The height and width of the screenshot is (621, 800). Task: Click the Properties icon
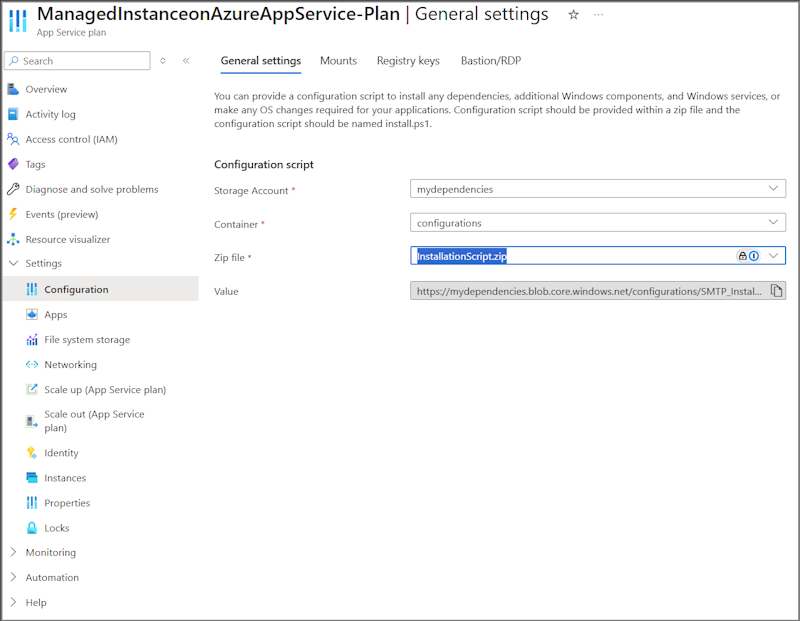[x=32, y=503]
